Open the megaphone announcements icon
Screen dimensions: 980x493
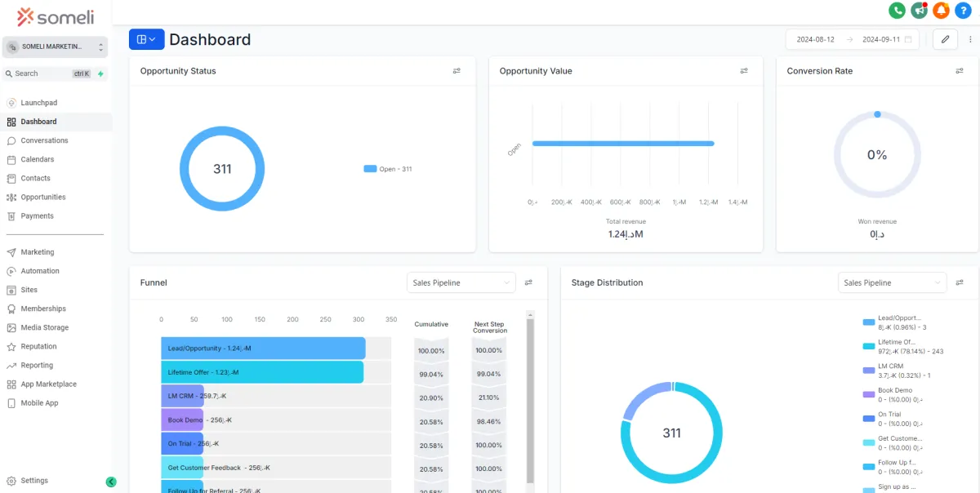[920, 11]
